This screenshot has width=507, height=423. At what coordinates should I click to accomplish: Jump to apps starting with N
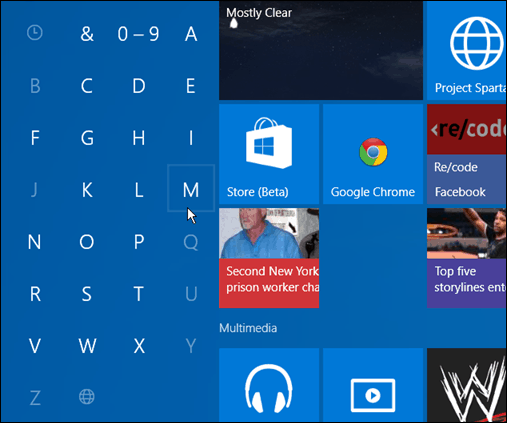(34, 242)
